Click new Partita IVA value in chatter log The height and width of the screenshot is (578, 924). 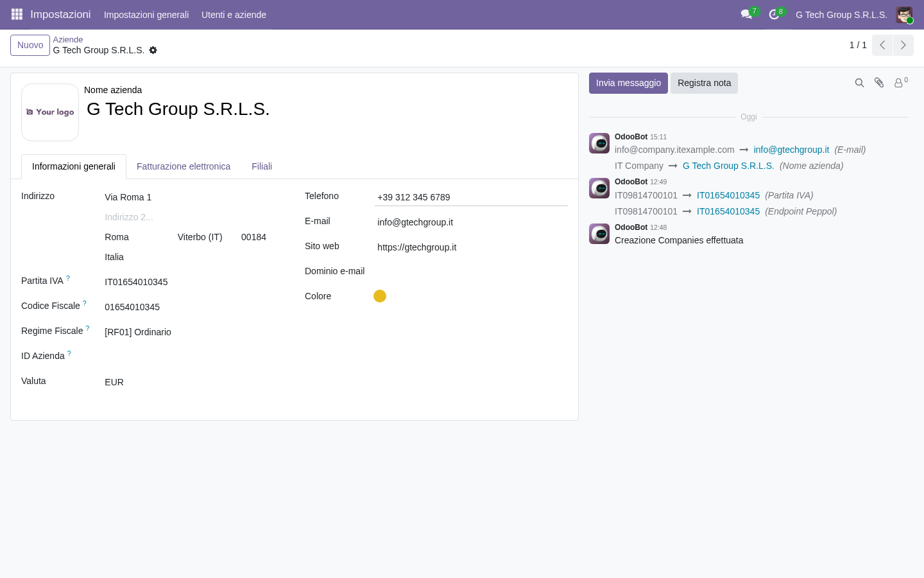[x=728, y=195]
